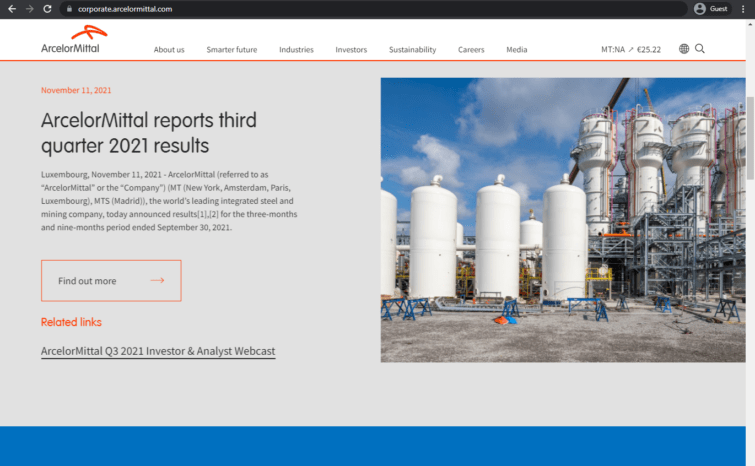Open the Industries menu
The width and height of the screenshot is (755, 466).
coord(296,50)
